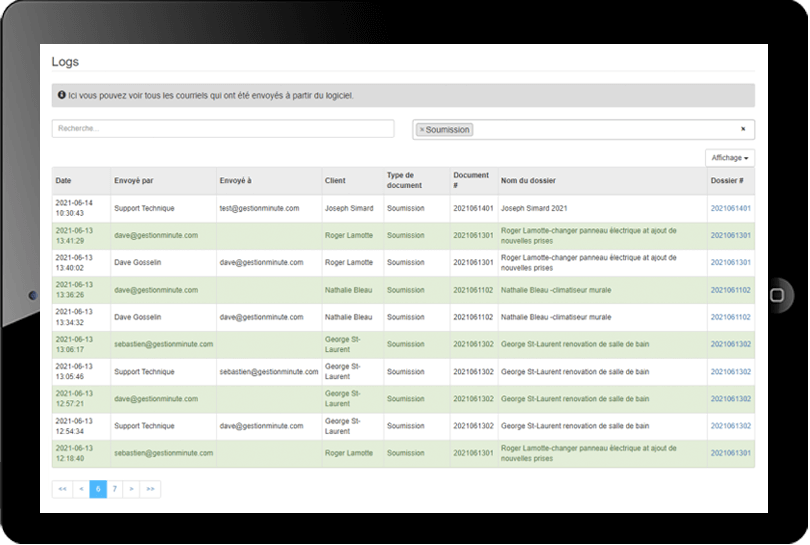Screen dimensions: 810x545
Task: Go to previous page arrow
Action: (81, 489)
